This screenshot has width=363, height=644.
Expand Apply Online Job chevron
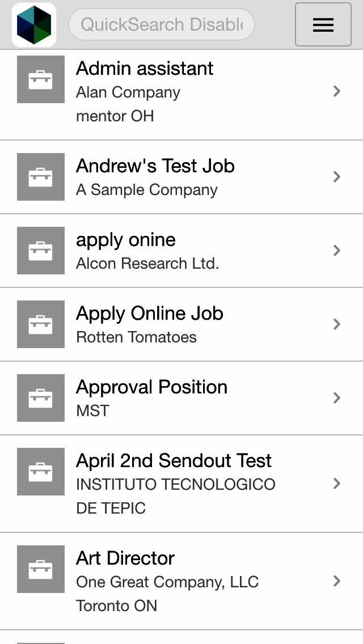click(337, 324)
